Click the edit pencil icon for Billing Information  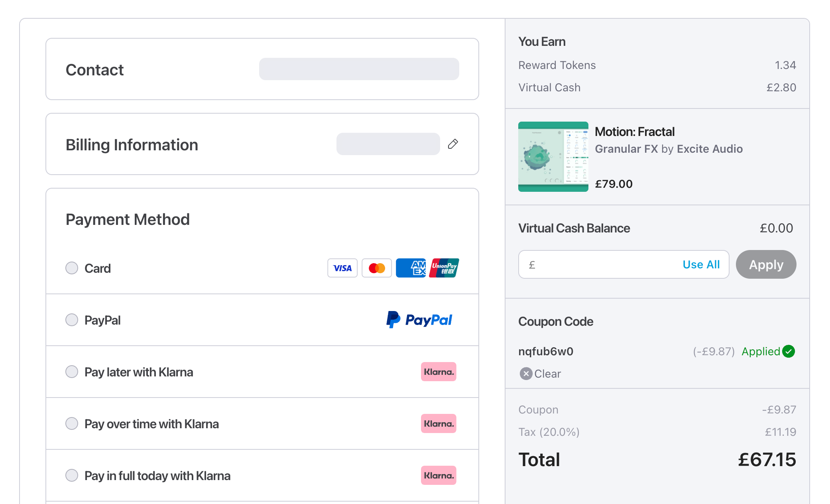click(x=453, y=144)
